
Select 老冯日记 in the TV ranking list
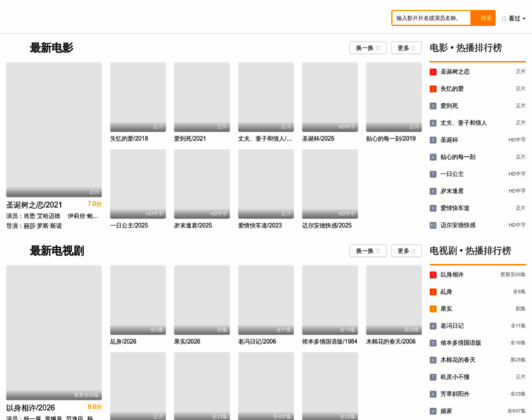coord(477,325)
